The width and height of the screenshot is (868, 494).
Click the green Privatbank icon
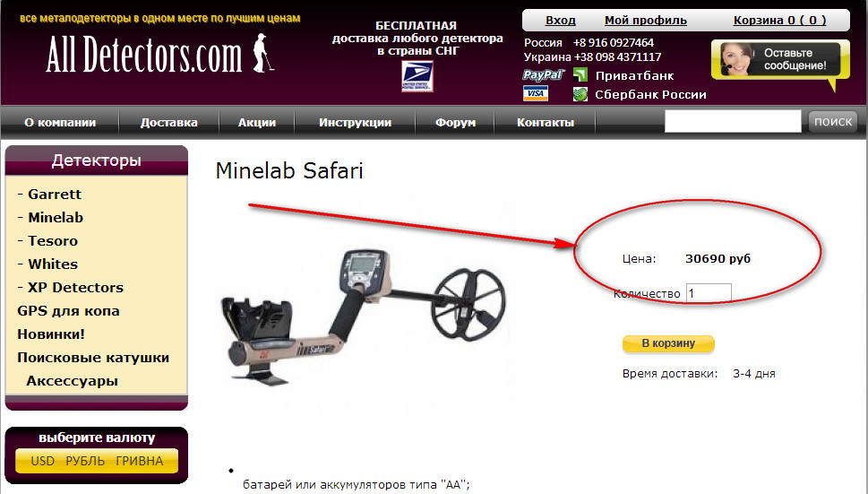(580, 74)
